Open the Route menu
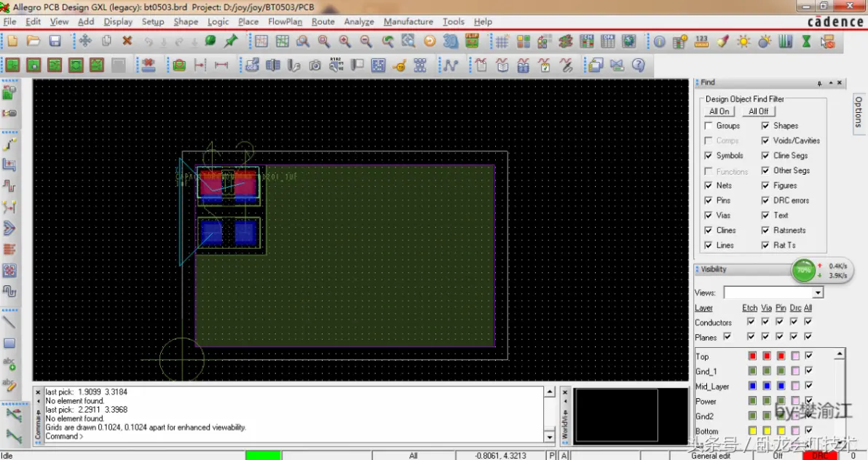Screen dimensions: 868x460 point(323,22)
